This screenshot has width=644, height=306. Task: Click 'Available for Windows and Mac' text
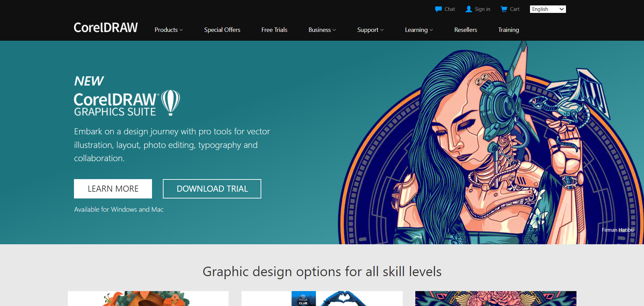tap(119, 209)
